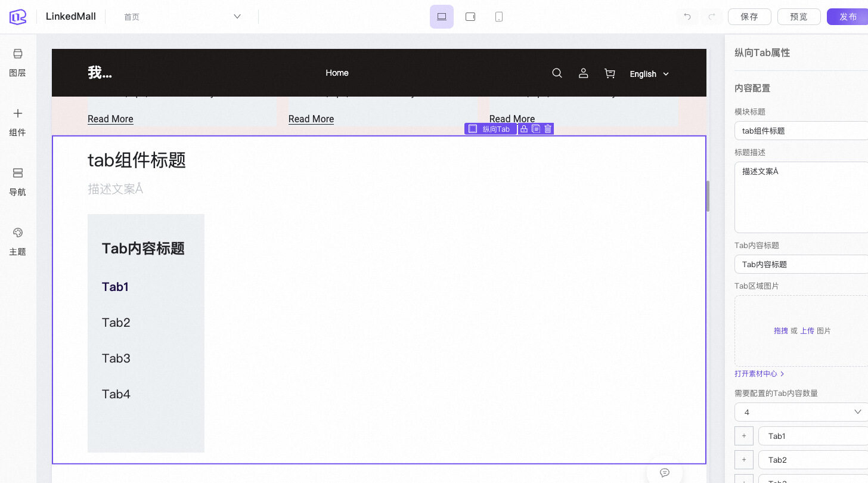Open the 图层 (Layers) panel
Screen dimensions: 868x483
tap(18, 62)
